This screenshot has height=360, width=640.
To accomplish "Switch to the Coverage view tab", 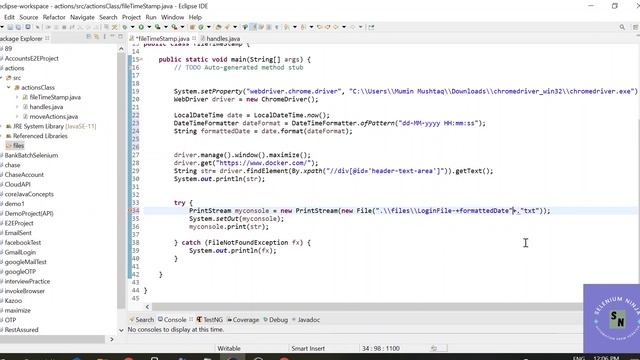I will point(243,320).
